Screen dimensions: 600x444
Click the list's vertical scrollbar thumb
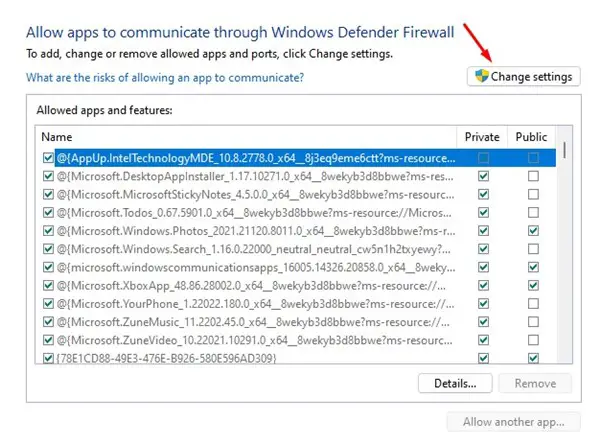565,150
